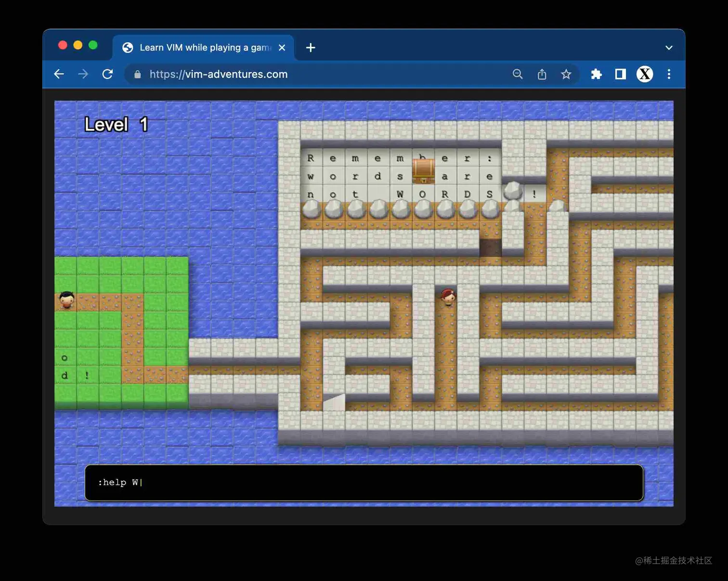Screen dimensions: 728x581
Task: Toggle the bookmark star for this page
Action: pyautogui.click(x=566, y=74)
